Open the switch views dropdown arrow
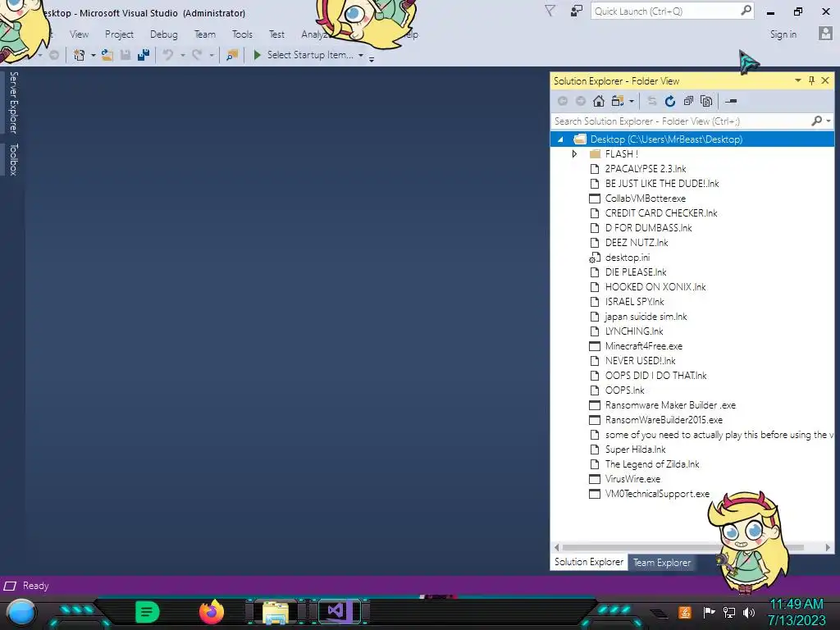 (632, 101)
